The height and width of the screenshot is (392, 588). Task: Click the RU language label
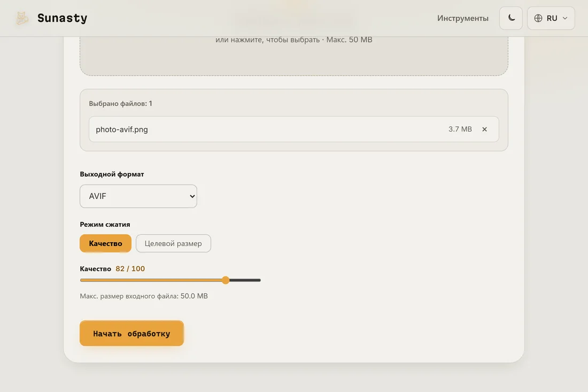552,18
